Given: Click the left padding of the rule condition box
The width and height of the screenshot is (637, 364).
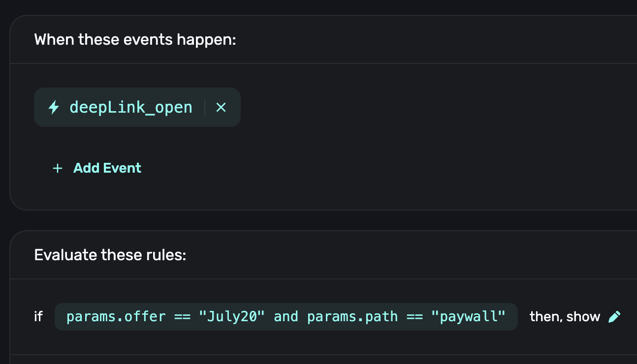Looking at the screenshot, I should [x=60, y=317].
